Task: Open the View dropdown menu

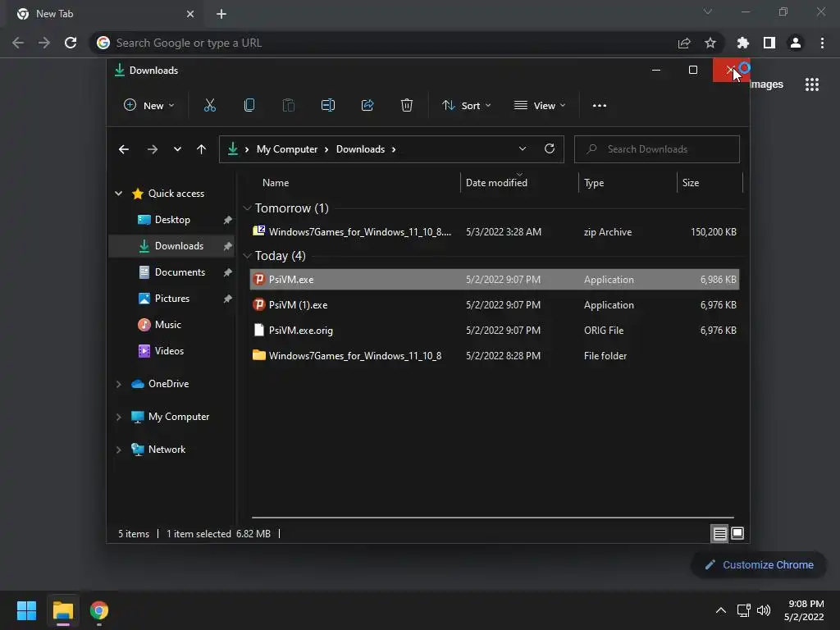Action: click(x=540, y=106)
